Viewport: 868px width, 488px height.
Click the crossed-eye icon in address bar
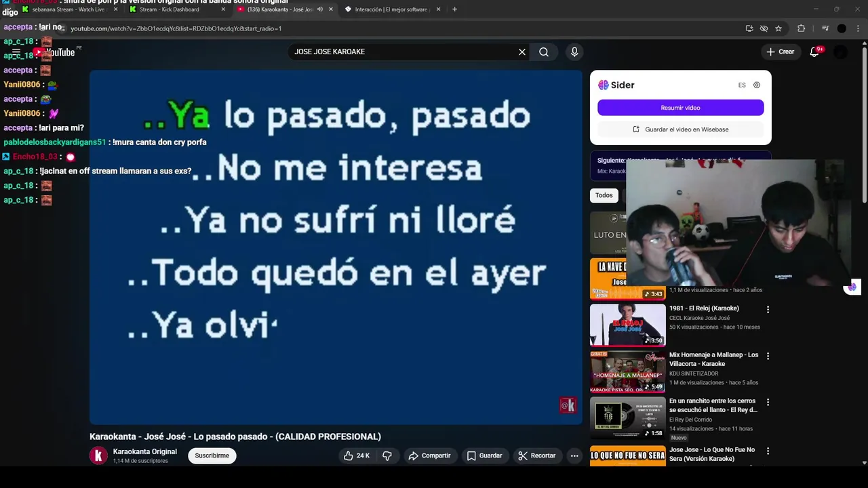pos(764,28)
